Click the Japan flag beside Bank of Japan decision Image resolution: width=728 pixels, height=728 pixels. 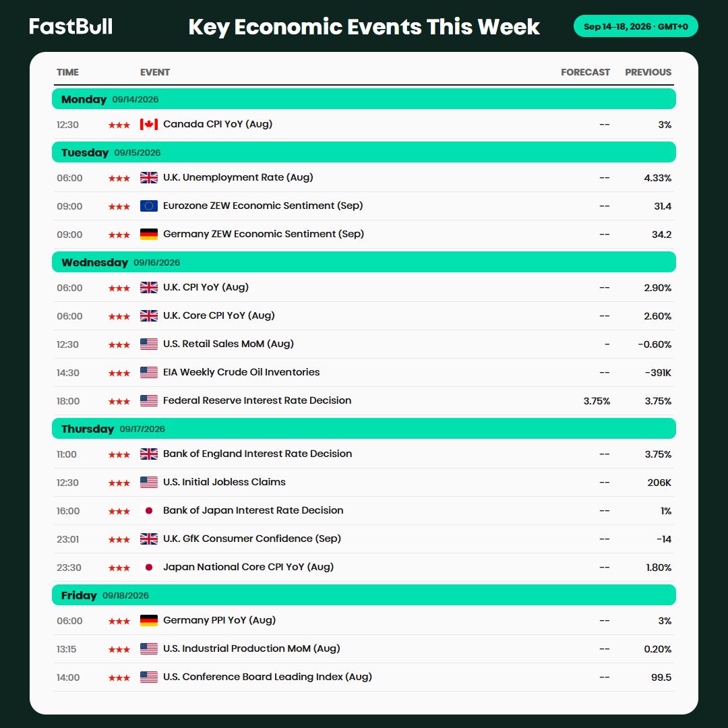[x=148, y=511]
